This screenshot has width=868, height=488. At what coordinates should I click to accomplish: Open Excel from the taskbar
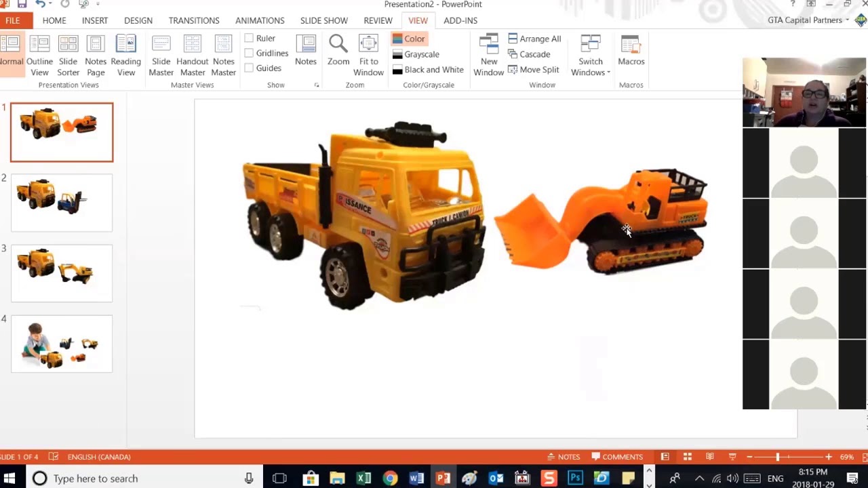click(363, 479)
